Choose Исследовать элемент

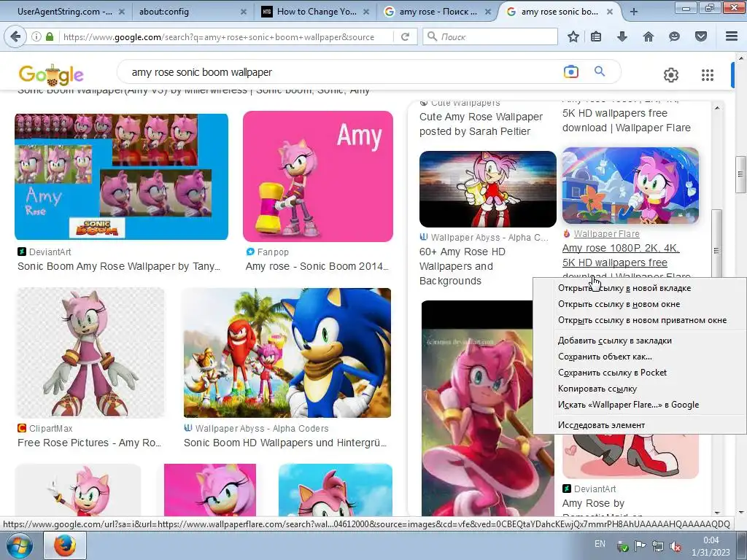(x=601, y=425)
